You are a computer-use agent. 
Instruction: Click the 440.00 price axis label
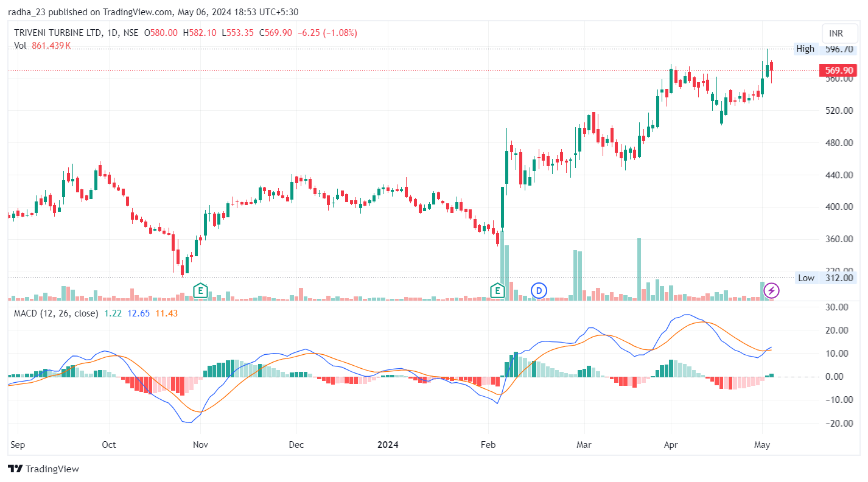tap(838, 175)
